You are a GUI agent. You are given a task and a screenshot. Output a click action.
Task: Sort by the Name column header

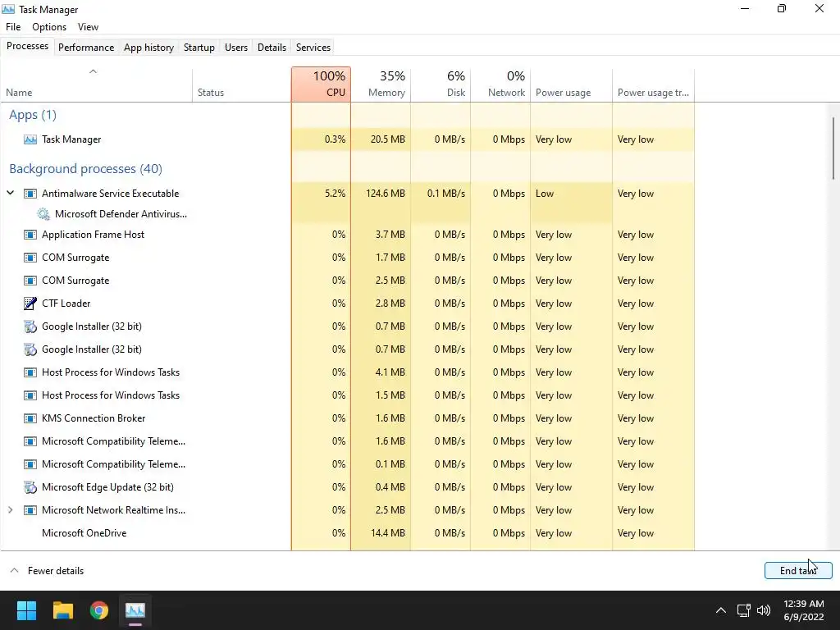97,84
